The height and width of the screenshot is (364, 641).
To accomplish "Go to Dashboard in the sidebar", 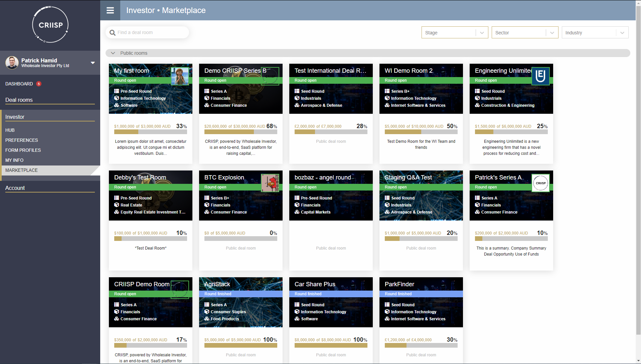I will 19,84.
